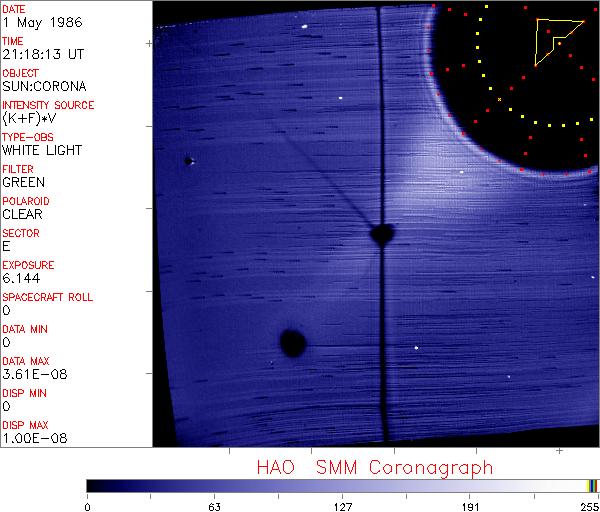This screenshot has width=600, height=512.
Task: Click the GREEN filter value
Action: 23,183
